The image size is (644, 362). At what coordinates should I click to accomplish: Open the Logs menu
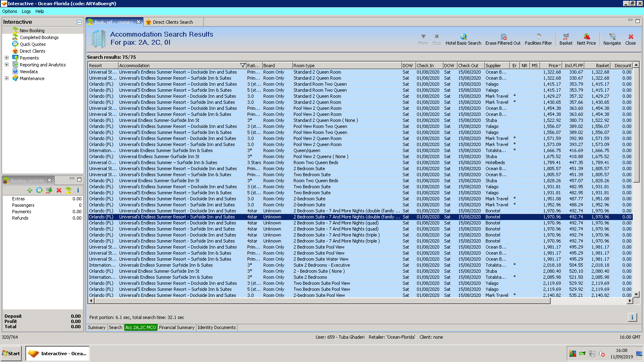click(x=26, y=11)
